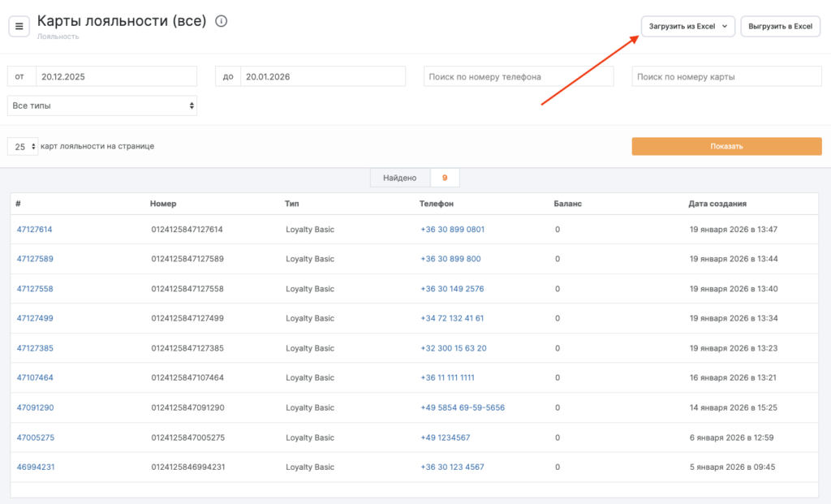Open loyalty card 47127558
Screen dimensions: 831x504
(x=35, y=289)
